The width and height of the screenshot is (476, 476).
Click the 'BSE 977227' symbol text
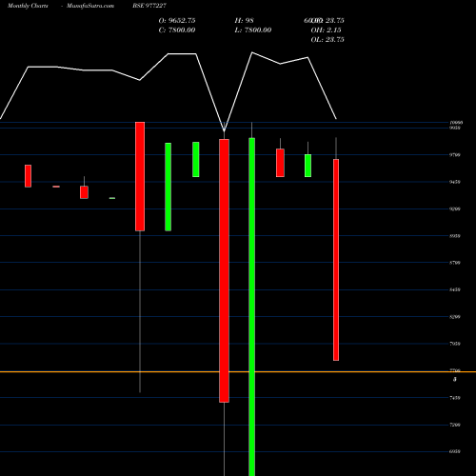point(149,6)
